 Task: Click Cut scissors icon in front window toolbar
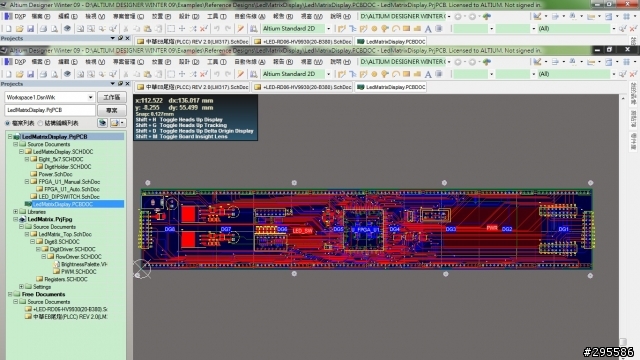click(x=126, y=74)
